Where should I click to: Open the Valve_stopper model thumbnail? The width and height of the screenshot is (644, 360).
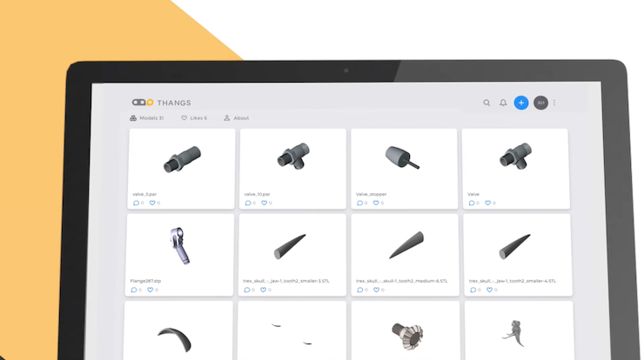(404, 158)
